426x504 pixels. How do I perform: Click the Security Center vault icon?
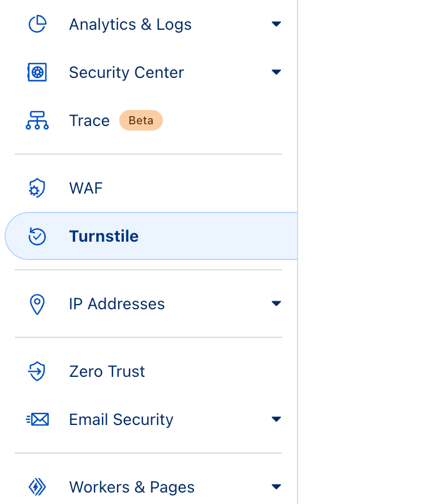coord(37,73)
